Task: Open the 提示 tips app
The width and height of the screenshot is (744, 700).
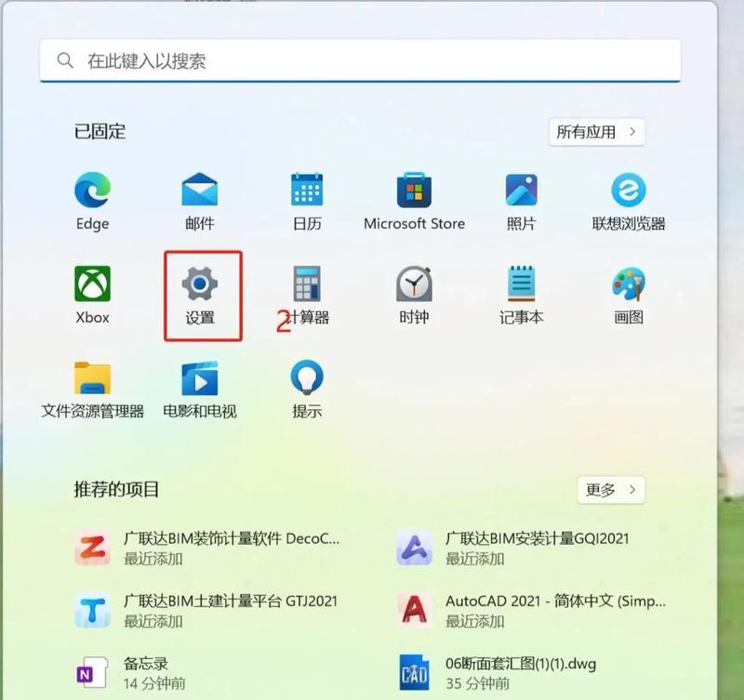Action: coord(307,389)
